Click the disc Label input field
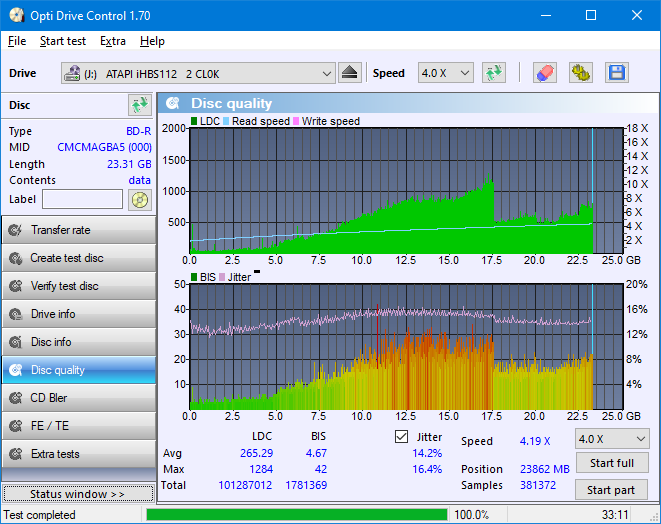The image size is (661, 524). coord(83,199)
